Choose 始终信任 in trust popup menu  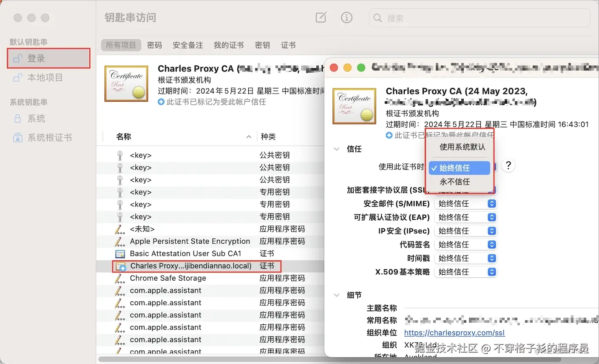click(x=460, y=168)
